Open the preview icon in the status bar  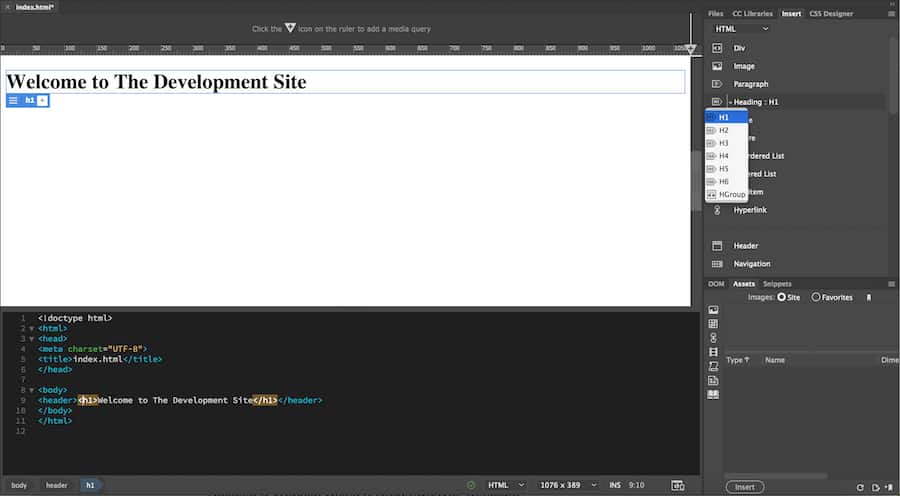678,485
